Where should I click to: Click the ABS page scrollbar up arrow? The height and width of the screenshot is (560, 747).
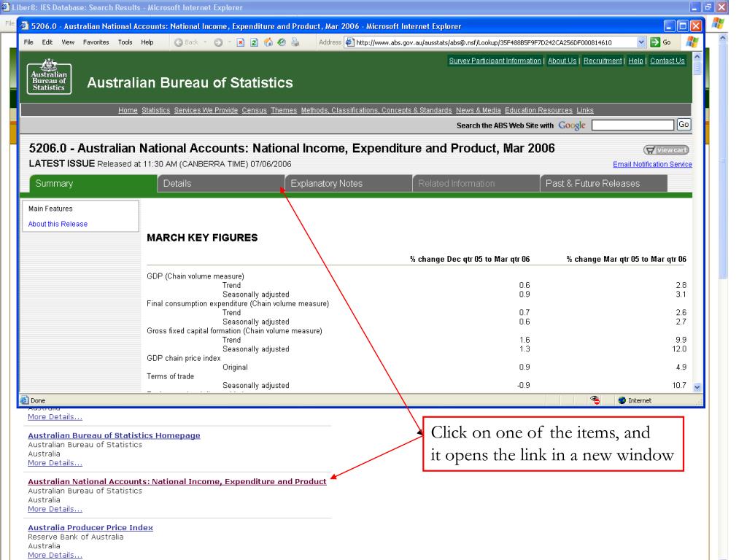697,56
